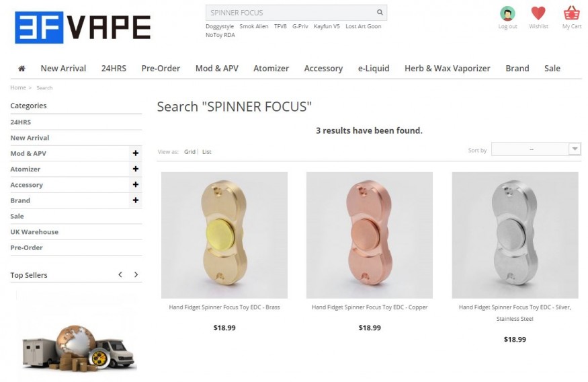Open the Copper fidget spinner thumbnail
This screenshot has width=588, height=382.
370,235
